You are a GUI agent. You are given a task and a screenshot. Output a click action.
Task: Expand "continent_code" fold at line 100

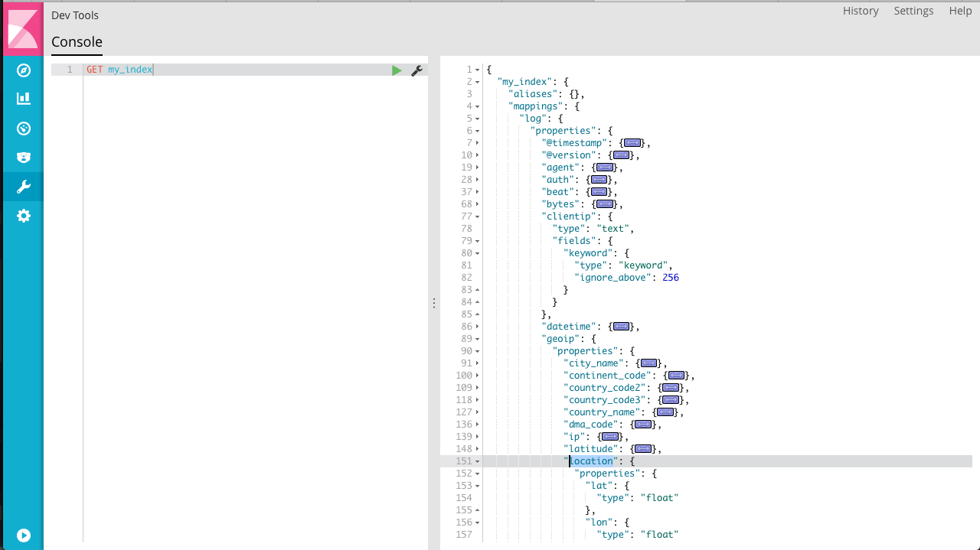tap(478, 376)
